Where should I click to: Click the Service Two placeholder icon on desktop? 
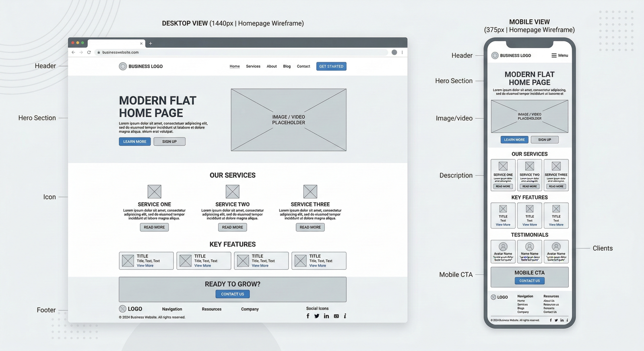(232, 191)
